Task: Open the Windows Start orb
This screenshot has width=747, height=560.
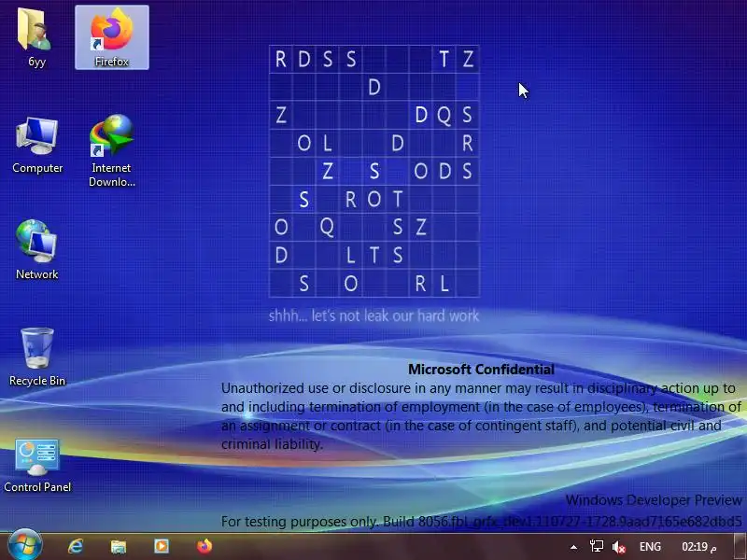Action: pos(25,545)
